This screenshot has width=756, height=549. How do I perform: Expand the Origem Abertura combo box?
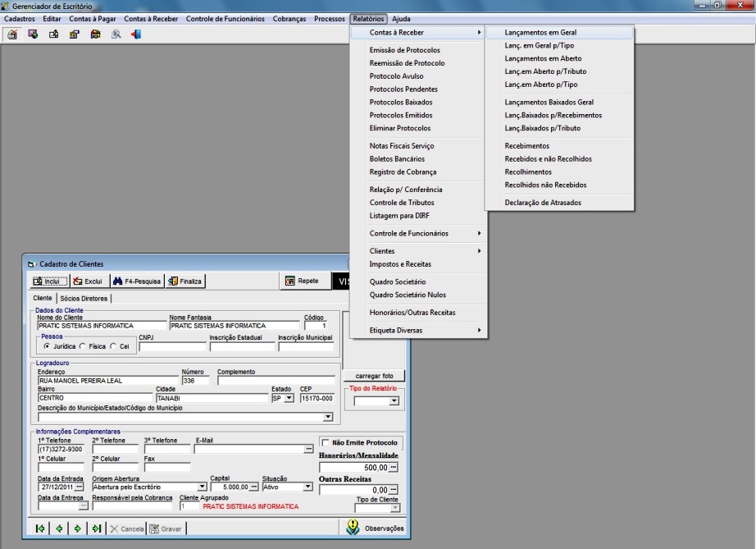(202, 487)
